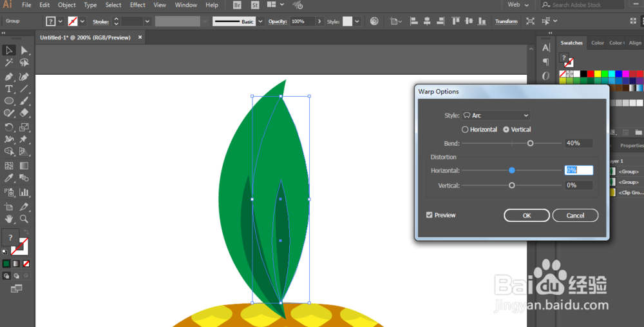
Task: Open the graphic Style dropdown
Action: [357, 21]
